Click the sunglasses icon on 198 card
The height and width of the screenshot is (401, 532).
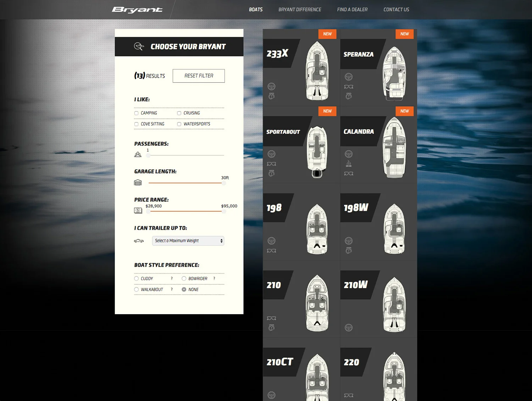[x=271, y=251]
